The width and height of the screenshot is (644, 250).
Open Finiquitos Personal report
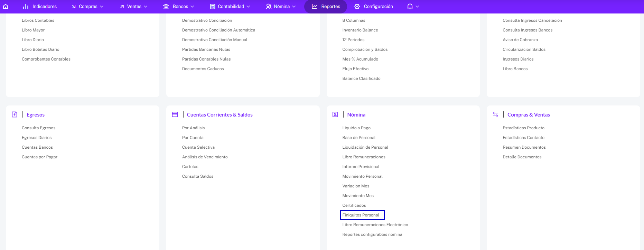361,215
